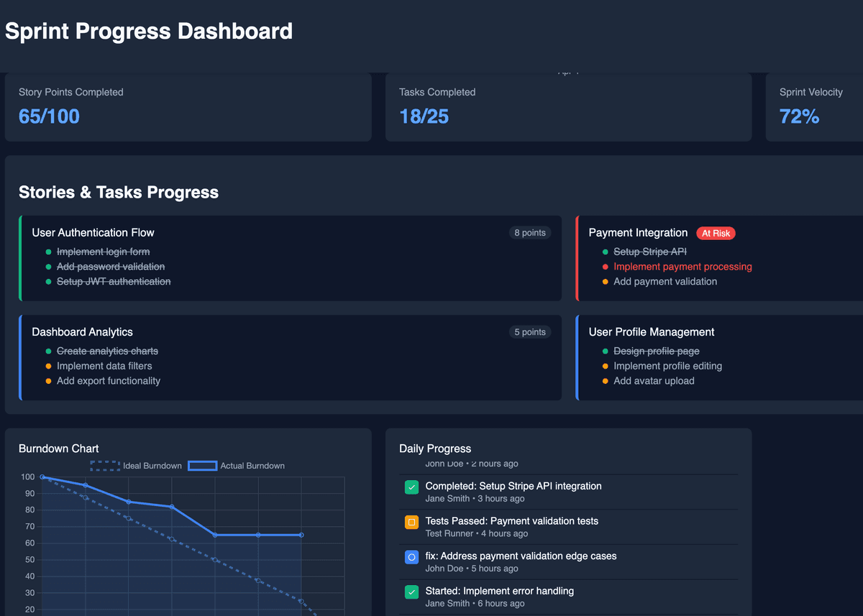863x616 pixels.
Task: Click the Story Points Completed label
Action: coord(71,92)
